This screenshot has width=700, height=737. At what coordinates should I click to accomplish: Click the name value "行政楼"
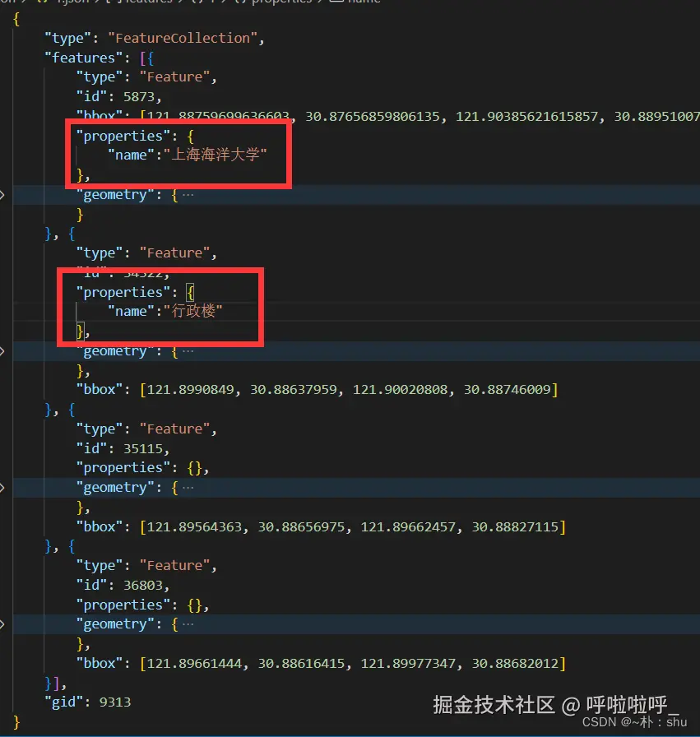tap(193, 311)
